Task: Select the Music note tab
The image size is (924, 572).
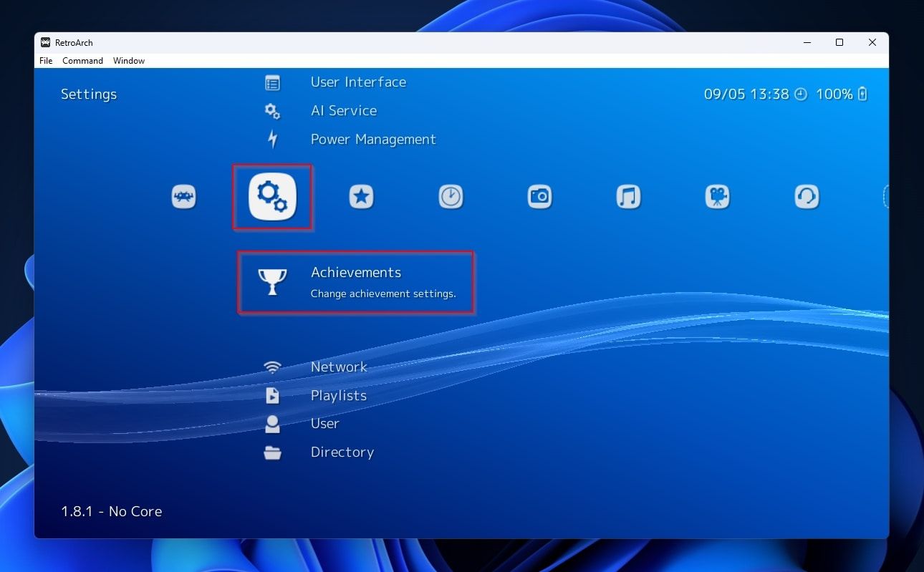Action: point(628,196)
